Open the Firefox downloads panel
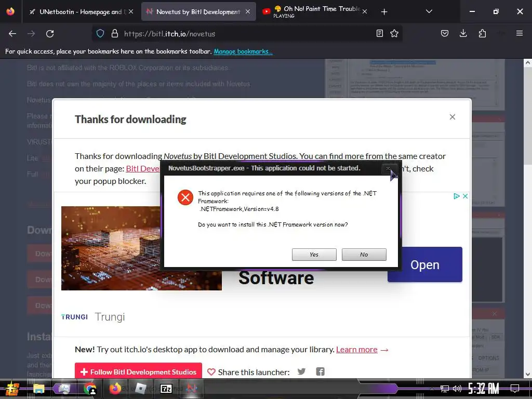This screenshot has width=532, height=399. point(463,33)
